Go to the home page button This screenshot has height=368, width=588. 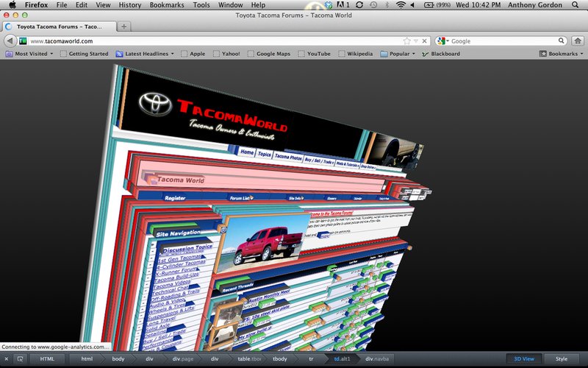[x=578, y=40]
